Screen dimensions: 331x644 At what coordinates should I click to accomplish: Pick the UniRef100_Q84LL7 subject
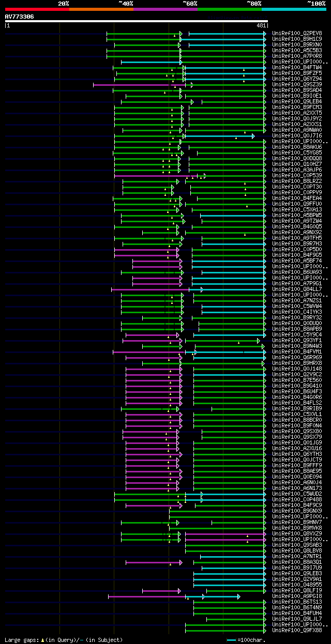click(x=297, y=289)
